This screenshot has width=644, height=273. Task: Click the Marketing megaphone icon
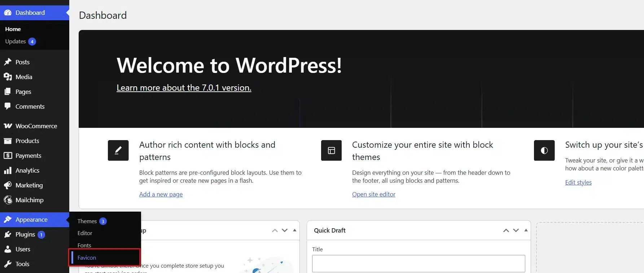pyautogui.click(x=8, y=185)
